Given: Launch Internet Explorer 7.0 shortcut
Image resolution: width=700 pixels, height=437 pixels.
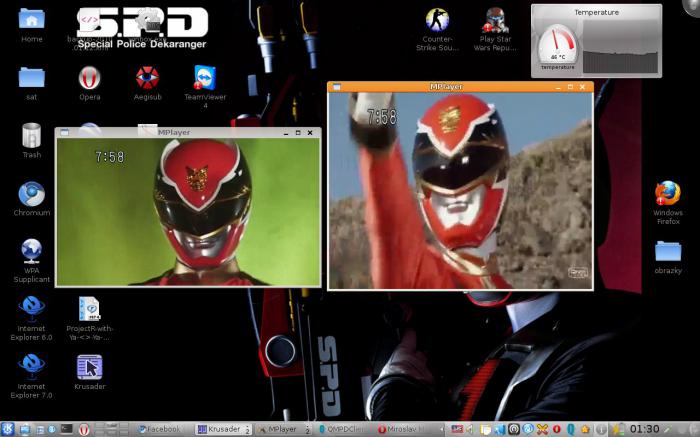Looking at the screenshot, I should click(31, 376).
